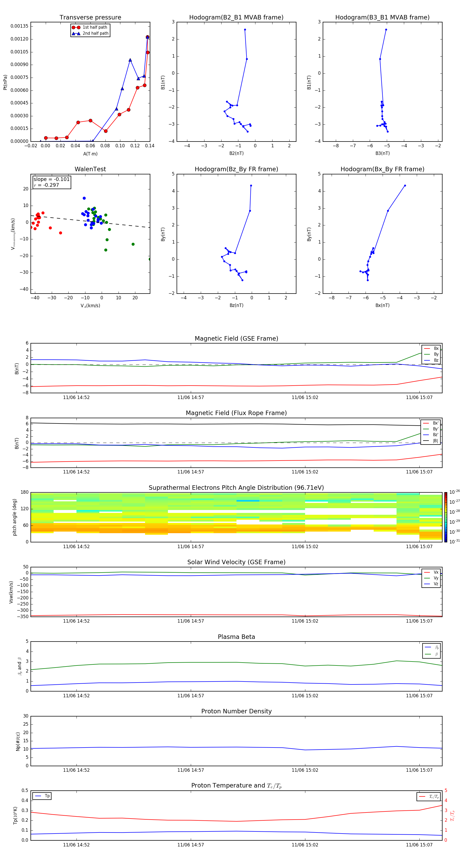Click the '|B|' legend entry in Flux Rope panel
The height and width of the screenshot is (868, 473).
point(431,441)
